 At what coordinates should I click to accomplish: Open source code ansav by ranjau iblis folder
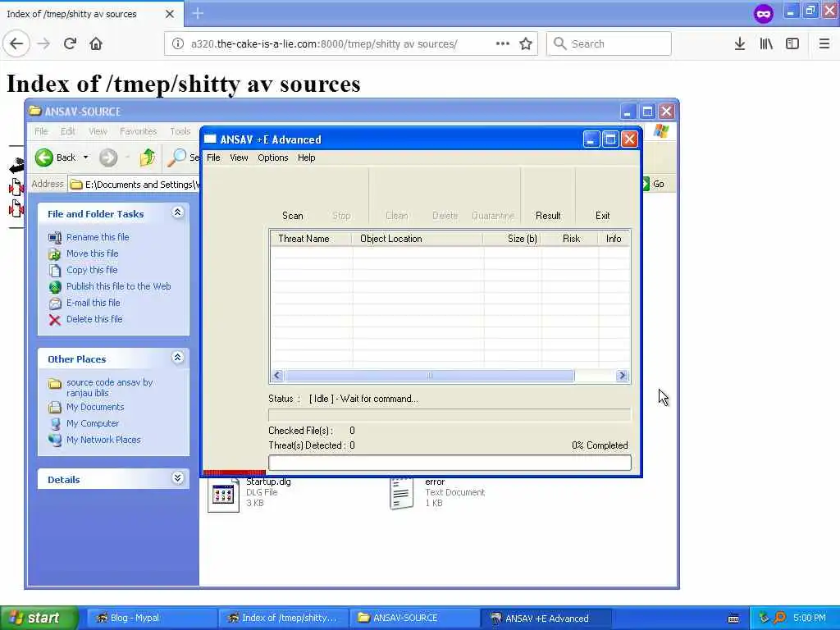click(109, 387)
